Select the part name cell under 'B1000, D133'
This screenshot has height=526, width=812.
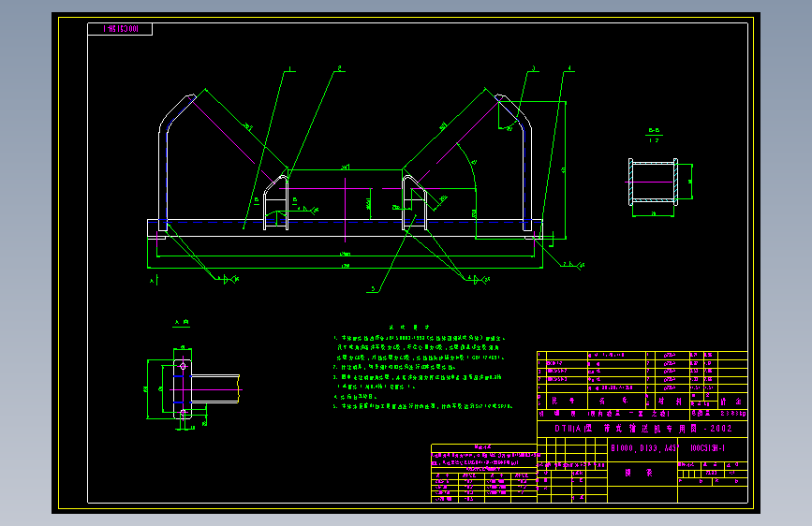642,474
